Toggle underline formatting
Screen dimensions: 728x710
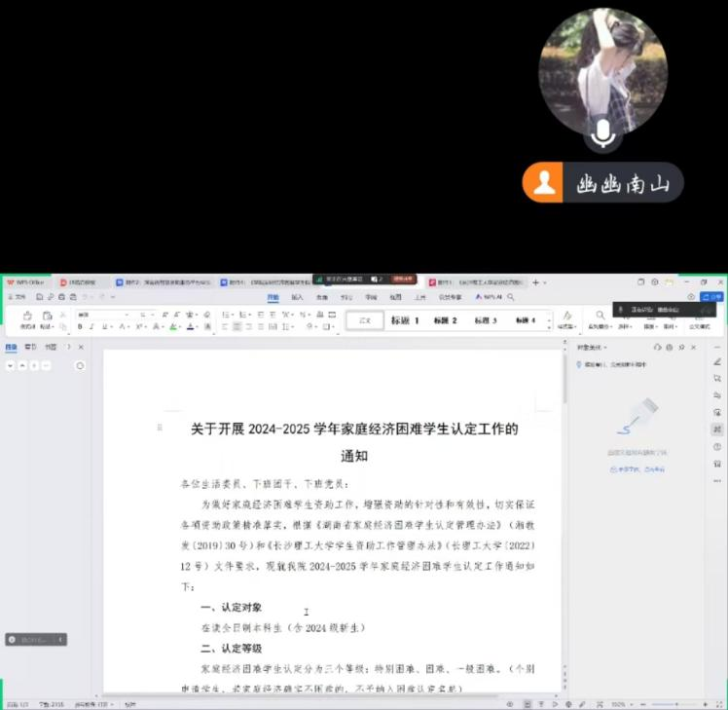[105, 327]
